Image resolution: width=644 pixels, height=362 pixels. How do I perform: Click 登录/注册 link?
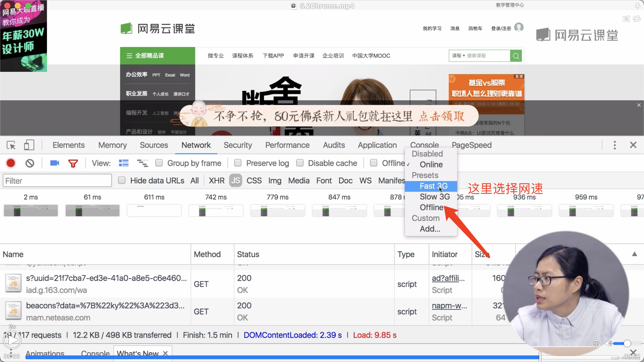pos(501,28)
